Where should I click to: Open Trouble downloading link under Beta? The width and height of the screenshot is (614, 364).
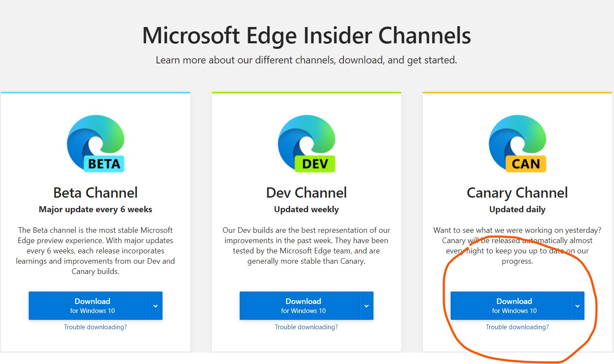tap(96, 327)
